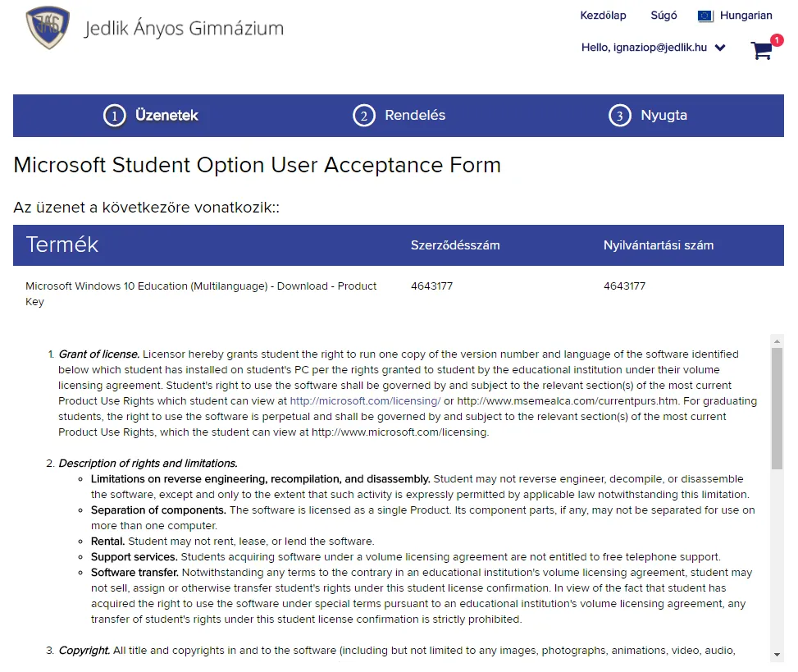Click the red cart notification badge
The width and height of the screenshot is (798, 672).
pyautogui.click(x=777, y=40)
